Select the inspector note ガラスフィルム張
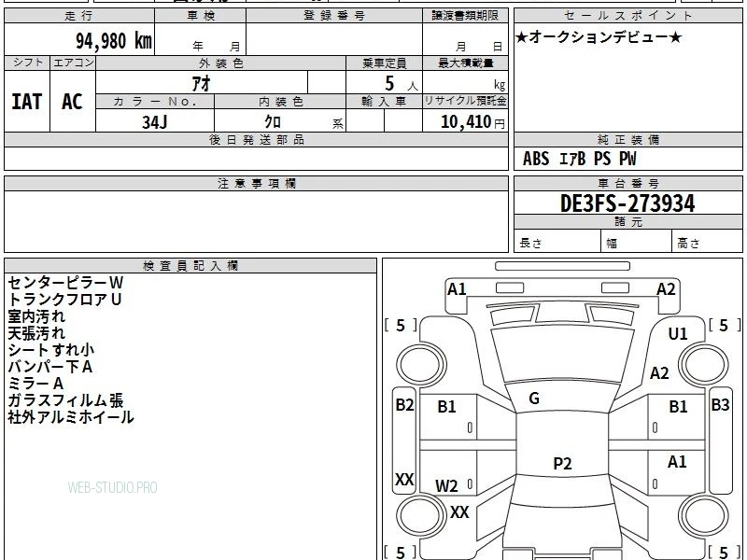The image size is (747, 560). click(x=65, y=400)
